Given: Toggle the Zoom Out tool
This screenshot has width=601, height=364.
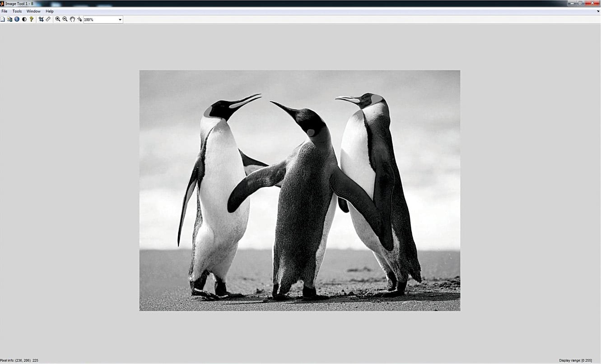Looking at the screenshot, I should (x=65, y=19).
